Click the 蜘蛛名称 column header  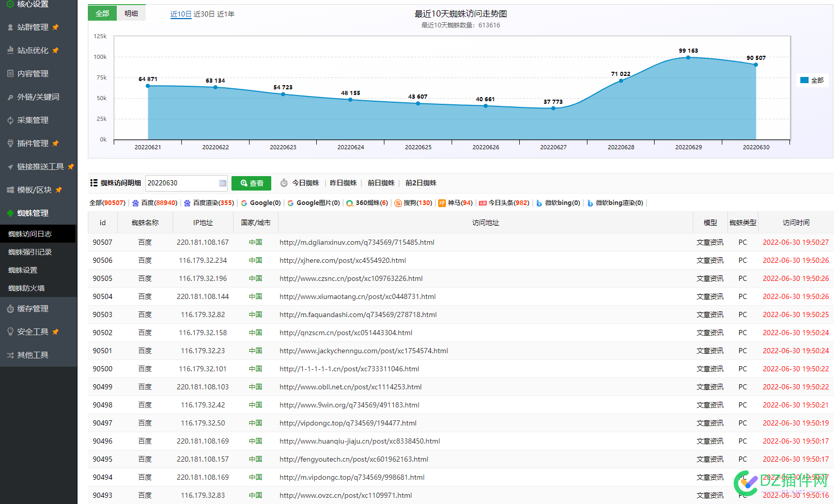click(x=145, y=223)
